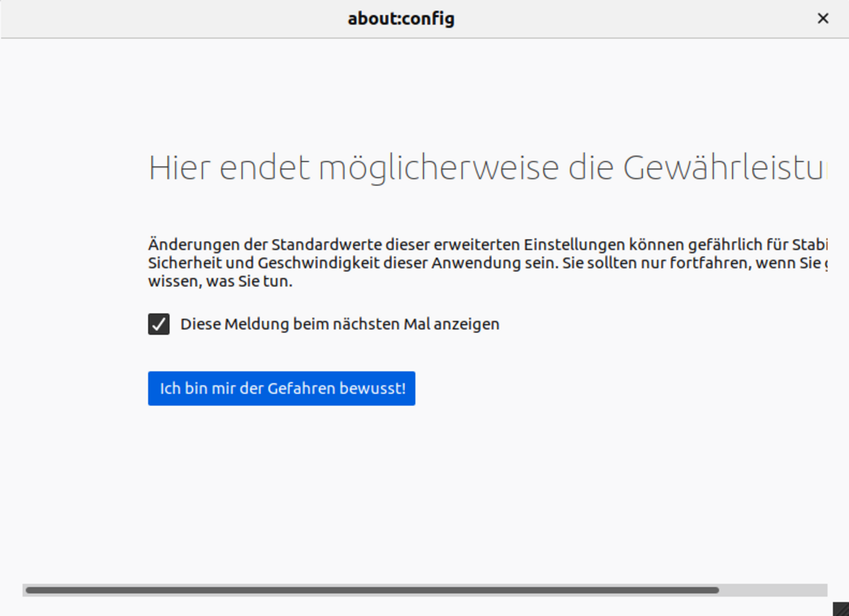Click the horizontal scrollbar thumb
Screen dimensions: 849x616
(371, 590)
